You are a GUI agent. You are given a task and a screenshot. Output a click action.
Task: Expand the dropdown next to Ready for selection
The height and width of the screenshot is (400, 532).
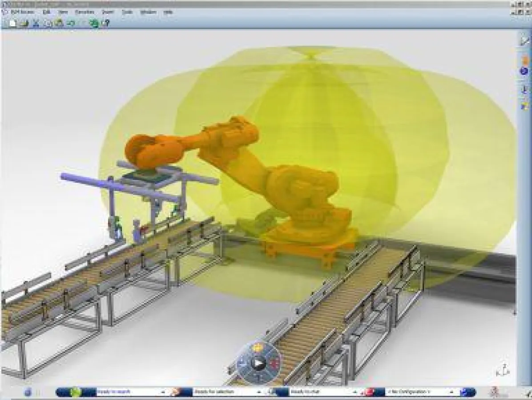coord(258,393)
